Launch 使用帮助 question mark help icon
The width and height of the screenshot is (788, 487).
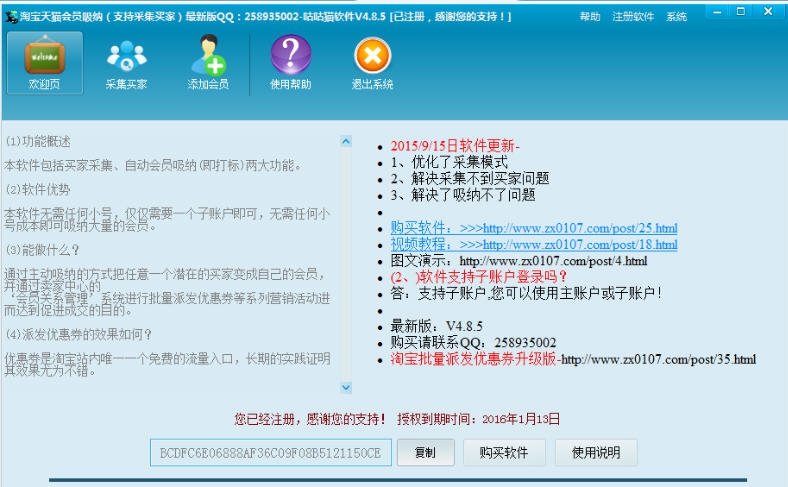290,63
